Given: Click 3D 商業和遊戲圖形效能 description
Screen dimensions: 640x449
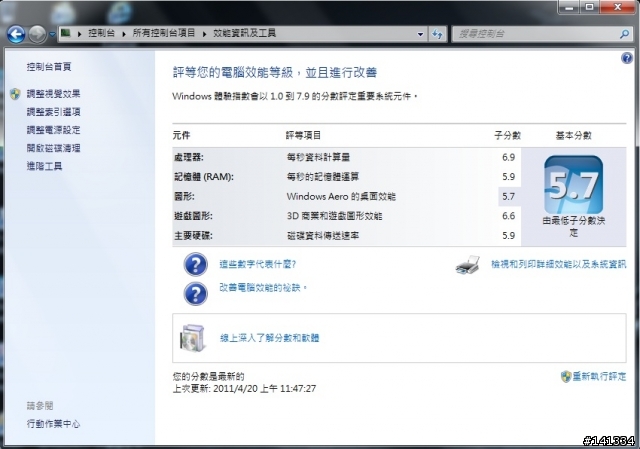Looking at the screenshot, I should (x=334, y=216).
